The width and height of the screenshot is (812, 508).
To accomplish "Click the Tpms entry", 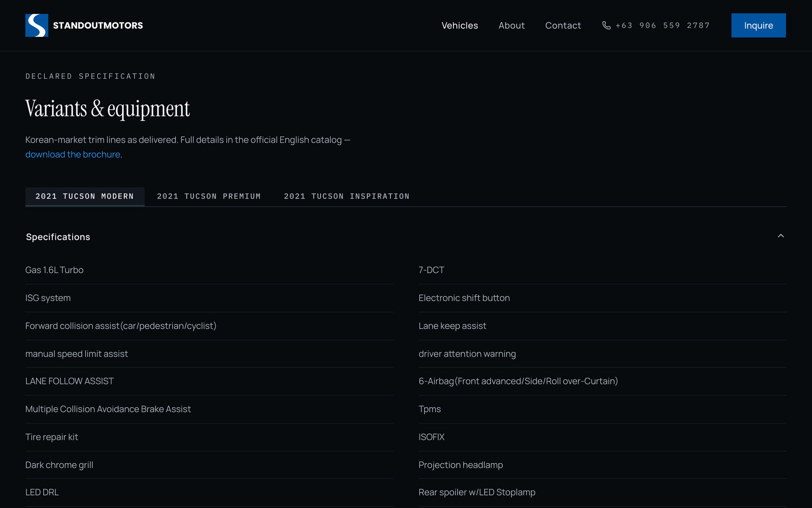I will pyautogui.click(x=602, y=409).
